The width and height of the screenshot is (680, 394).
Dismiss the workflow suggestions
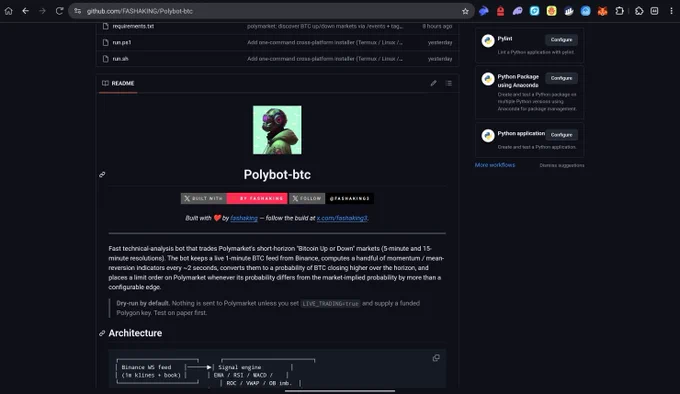pyautogui.click(x=562, y=166)
